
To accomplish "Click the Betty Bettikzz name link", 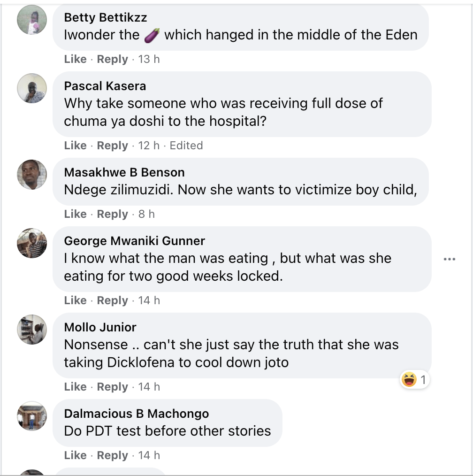I will point(105,17).
